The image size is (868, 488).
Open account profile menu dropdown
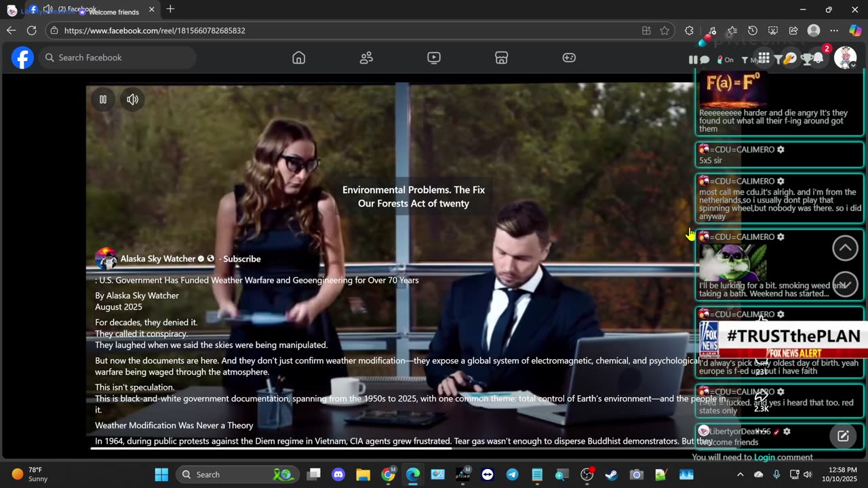845,58
